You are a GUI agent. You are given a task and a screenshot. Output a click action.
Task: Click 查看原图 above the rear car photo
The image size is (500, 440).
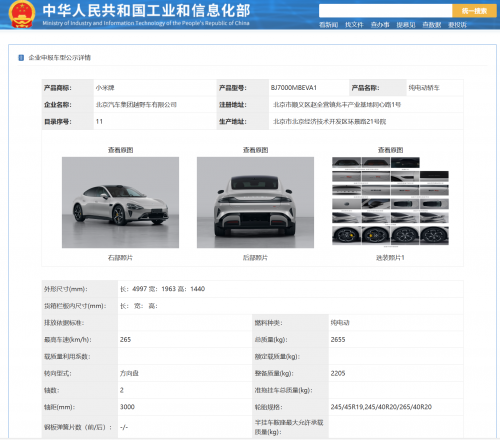(255, 150)
